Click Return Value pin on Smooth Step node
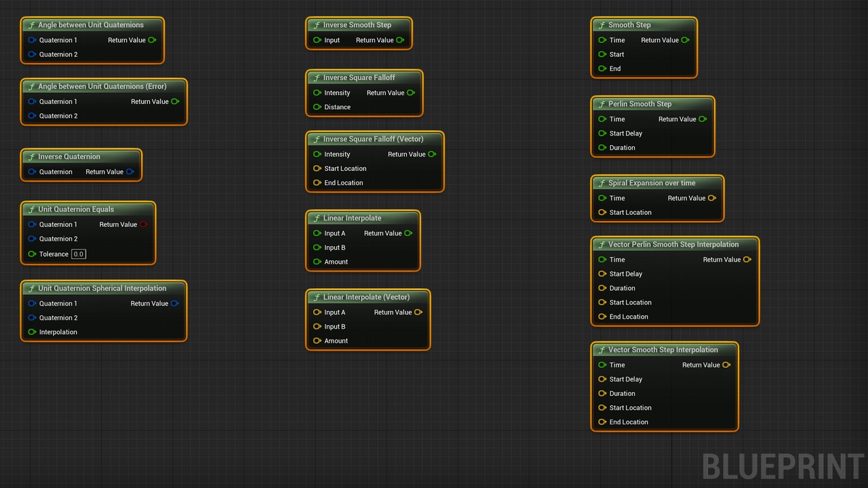This screenshot has width=868, height=488. (x=685, y=40)
